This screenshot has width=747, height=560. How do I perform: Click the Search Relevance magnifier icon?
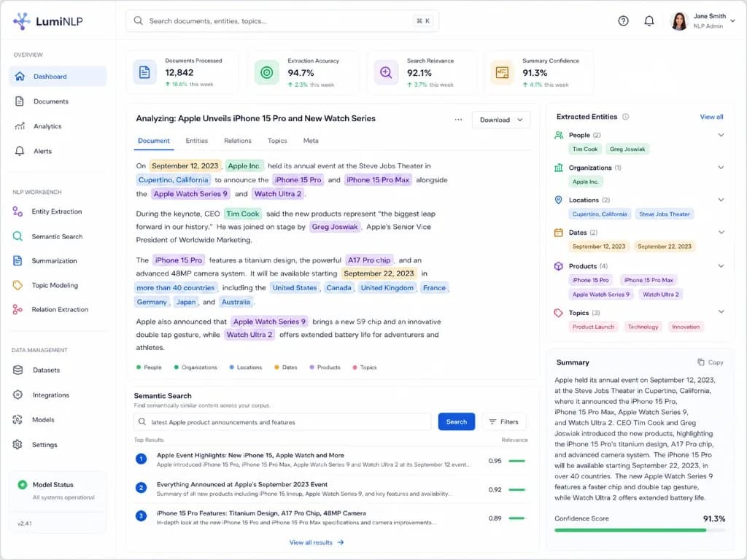pyautogui.click(x=386, y=72)
